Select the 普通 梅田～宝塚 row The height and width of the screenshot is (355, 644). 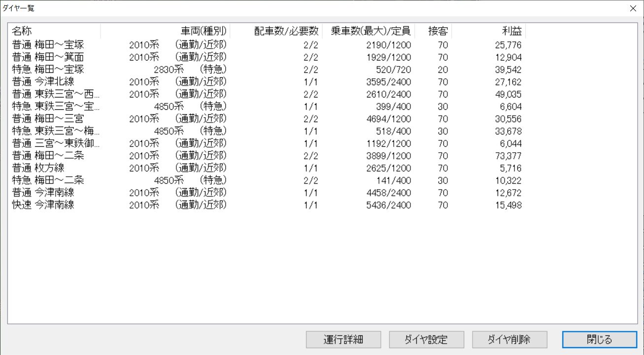tap(48, 45)
